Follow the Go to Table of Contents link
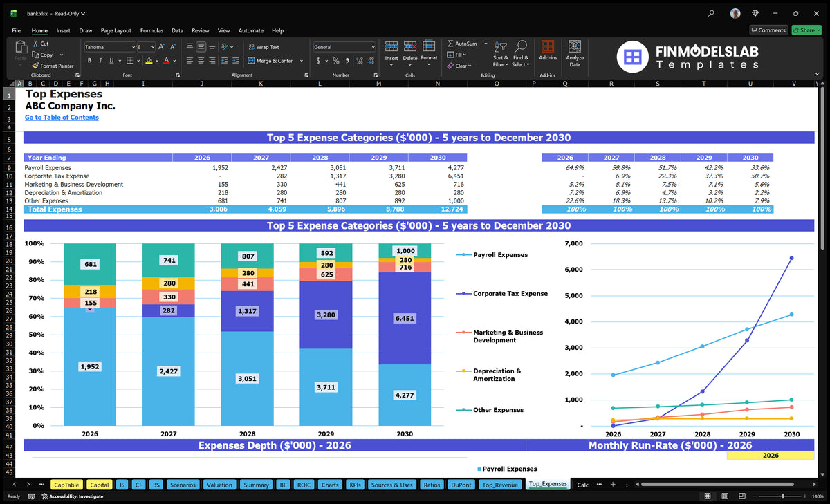Image resolution: width=830 pixels, height=504 pixels. (x=62, y=118)
